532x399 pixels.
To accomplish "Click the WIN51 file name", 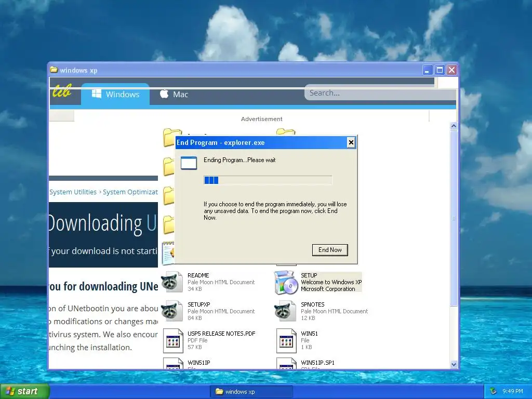I will pos(309,334).
